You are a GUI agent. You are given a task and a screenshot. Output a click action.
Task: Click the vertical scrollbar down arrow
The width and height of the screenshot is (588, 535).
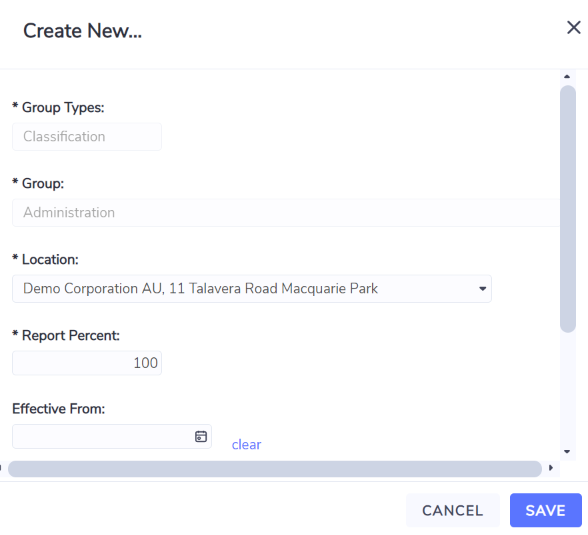567,451
